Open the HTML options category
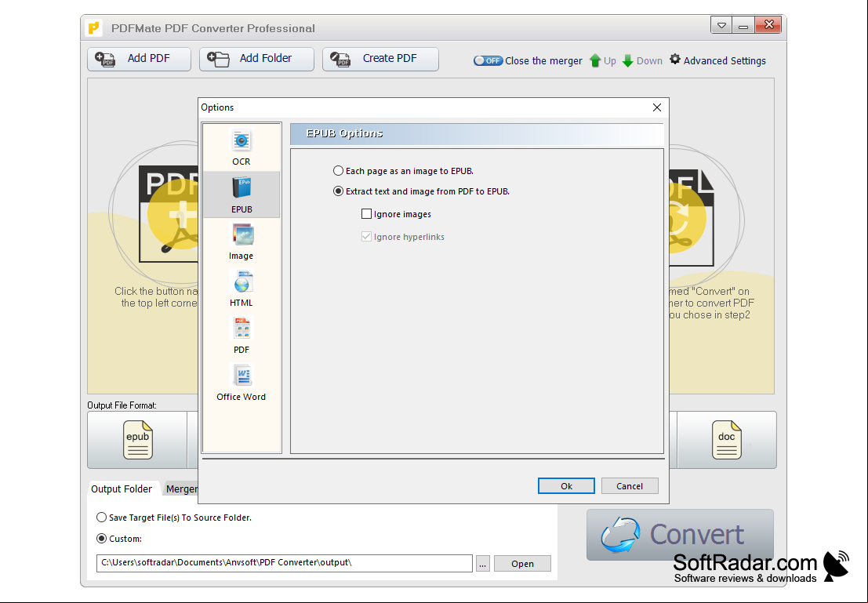 (x=242, y=289)
